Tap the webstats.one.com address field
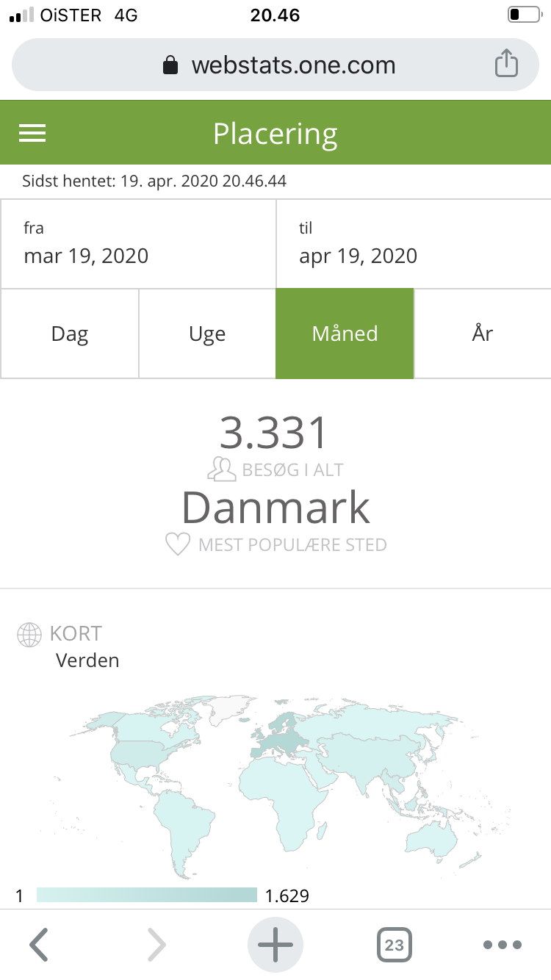The height and width of the screenshot is (980, 551). [x=293, y=65]
